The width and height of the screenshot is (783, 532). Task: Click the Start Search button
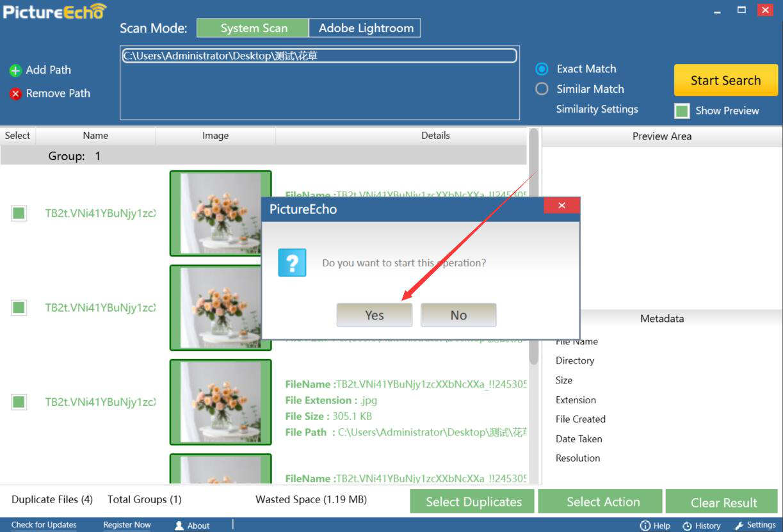click(726, 80)
